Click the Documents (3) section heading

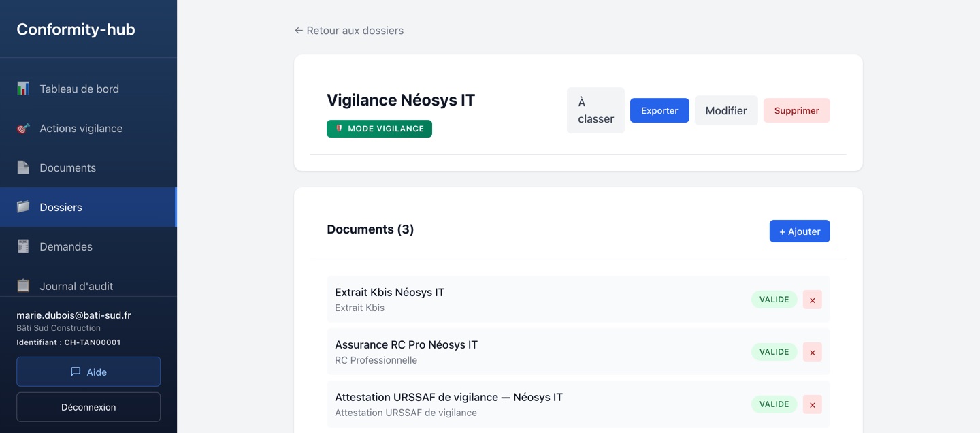(x=370, y=229)
